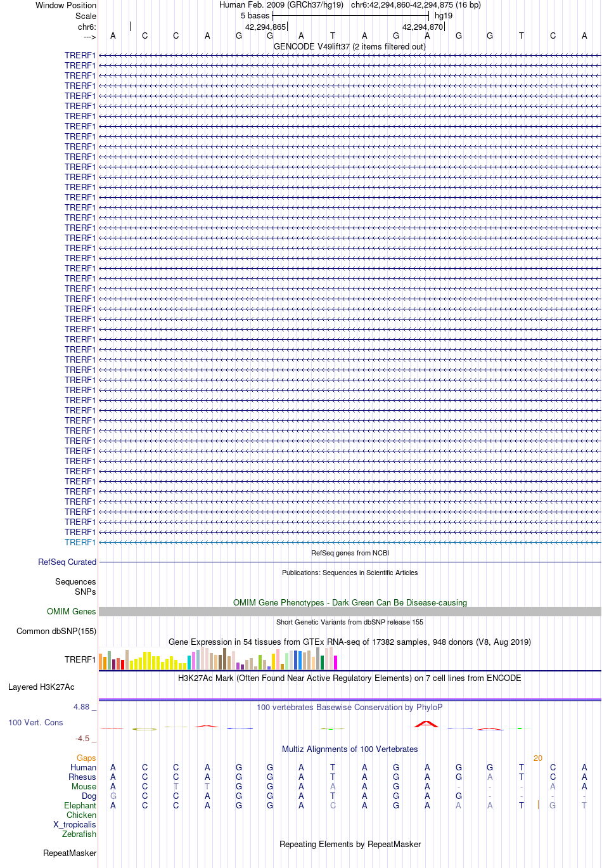Click the 5 bases scale bar
The height and width of the screenshot is (868, 602).
coord(350,15)
